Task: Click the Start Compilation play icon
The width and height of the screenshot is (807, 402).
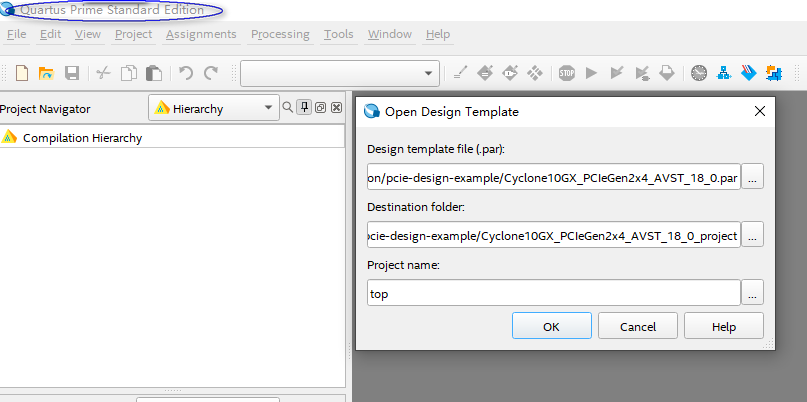Action: (592, 73)
